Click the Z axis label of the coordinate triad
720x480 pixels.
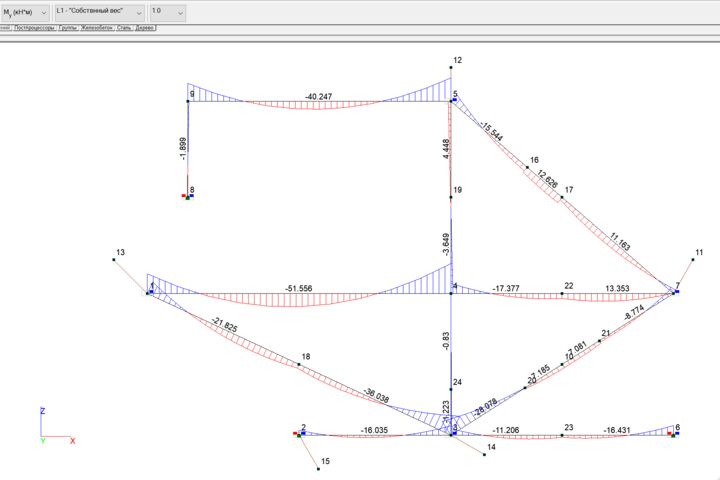point(43,411)
